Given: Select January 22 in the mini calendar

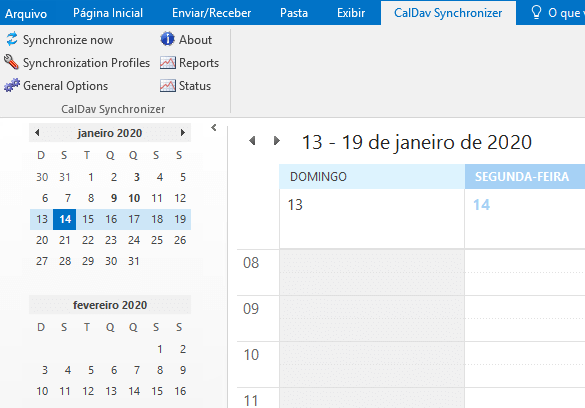Looking at the screenshot, I should point(88,240).
